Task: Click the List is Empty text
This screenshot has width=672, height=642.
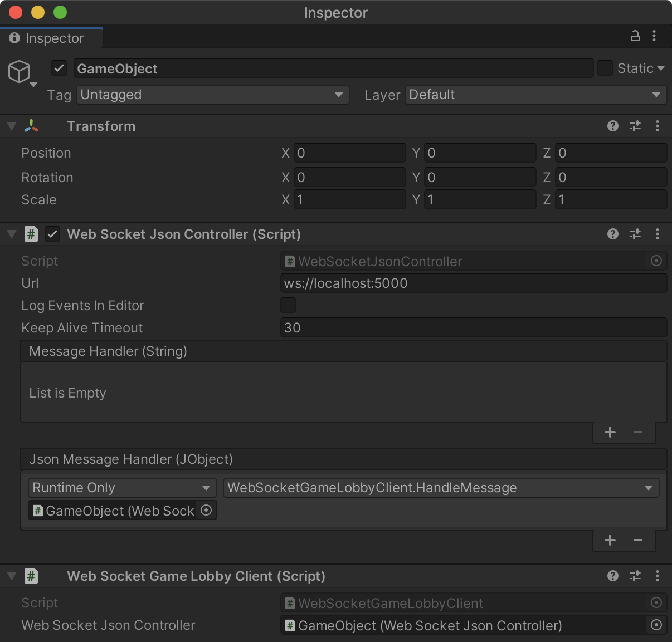Action: pos(67,393)
